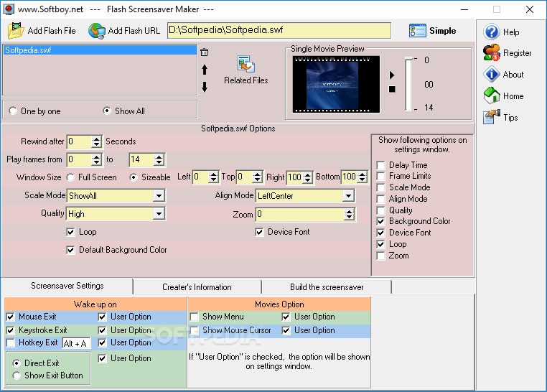
Task: Click the Play frames from stepper arrows
Action: [x=97, y=159]
